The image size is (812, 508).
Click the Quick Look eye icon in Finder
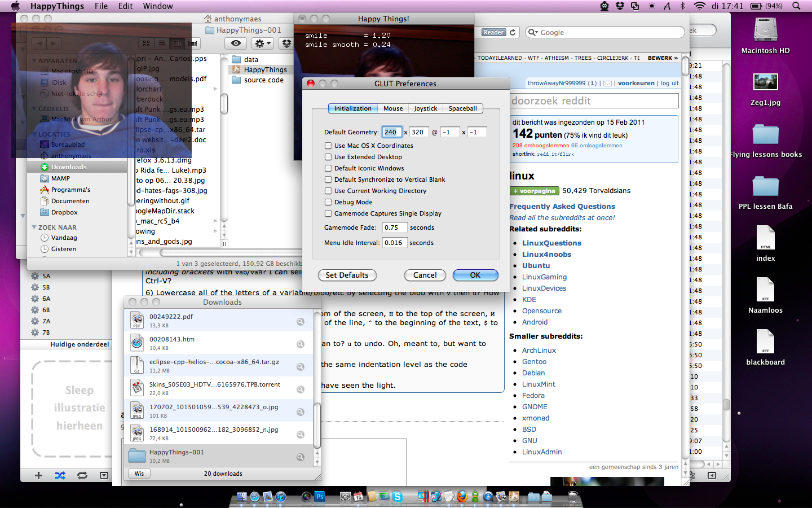(x=236, y=43)
